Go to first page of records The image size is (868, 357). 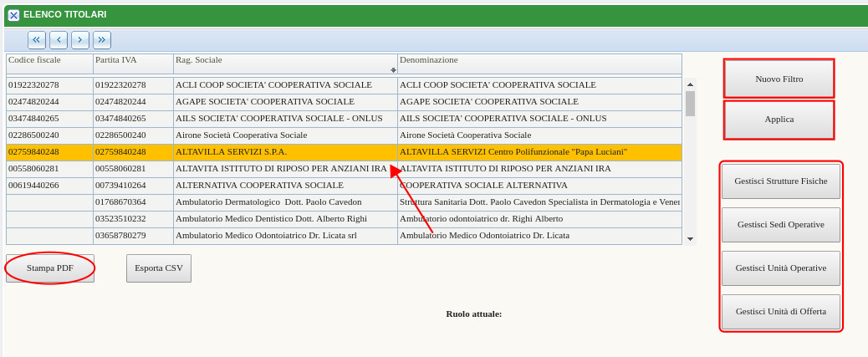click(37, 40)
